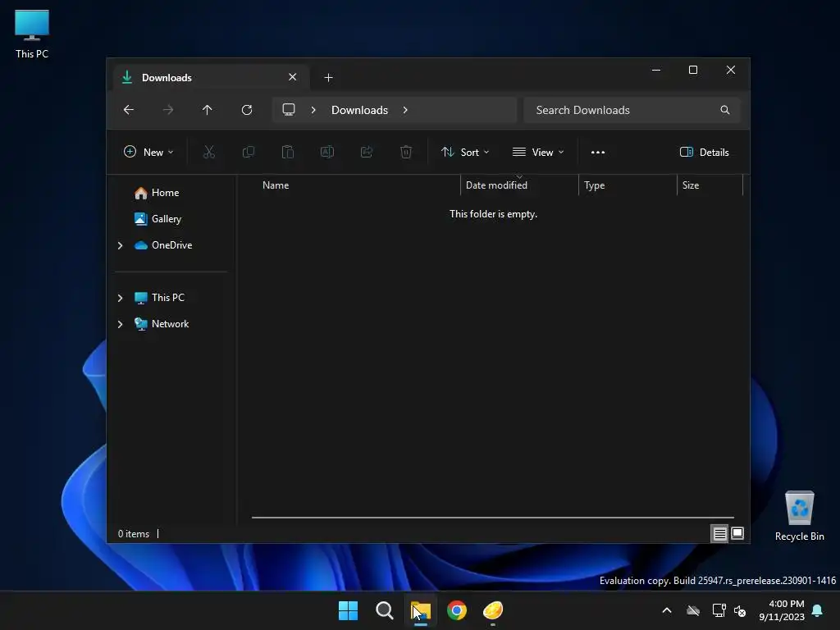This screenshot has height=630, width=840.
Task: Show hidden system tray icons
Action: pyautogui.click(x=667, y=610)
